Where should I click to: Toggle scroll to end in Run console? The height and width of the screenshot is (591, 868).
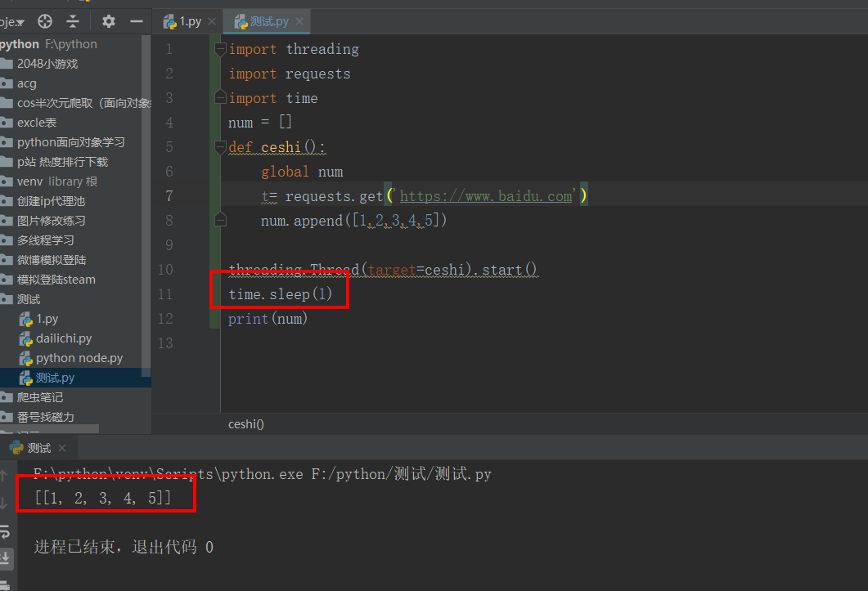(6, 558)
